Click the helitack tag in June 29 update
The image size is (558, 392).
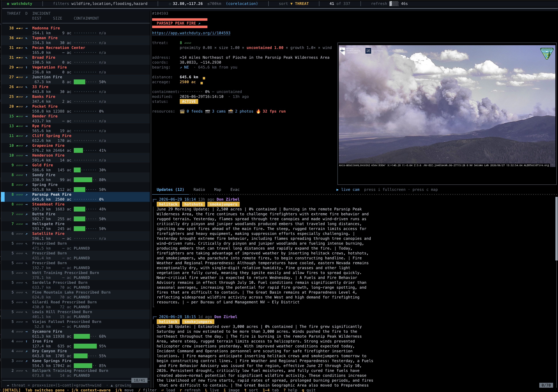point(168,204)
